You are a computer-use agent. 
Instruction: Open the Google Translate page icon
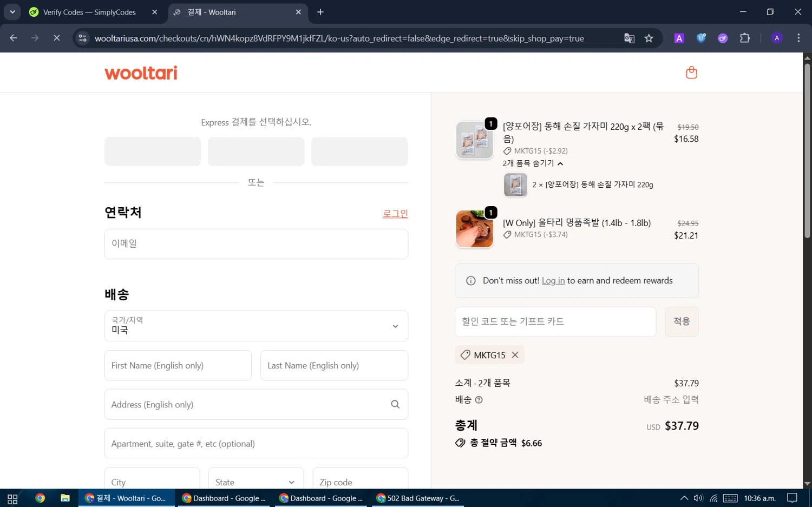pyautogui.click(x=629, y=38)
